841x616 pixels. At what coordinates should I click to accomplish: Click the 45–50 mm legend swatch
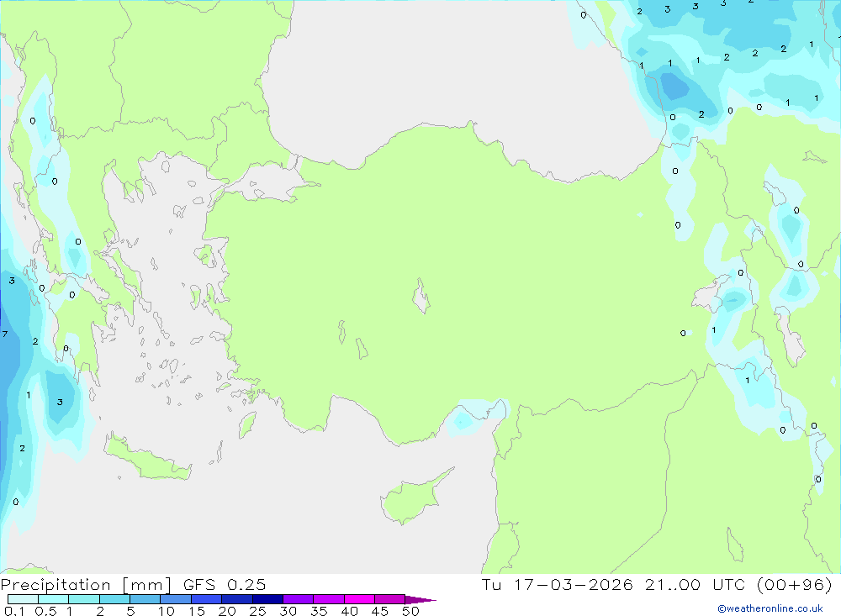389,599
